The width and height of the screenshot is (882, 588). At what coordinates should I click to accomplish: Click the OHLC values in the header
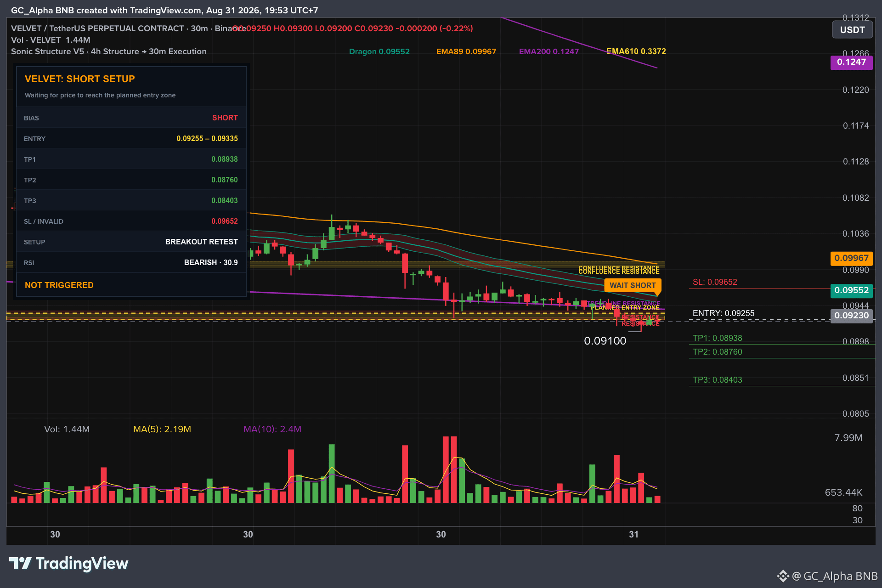click(x=353, y=28)
